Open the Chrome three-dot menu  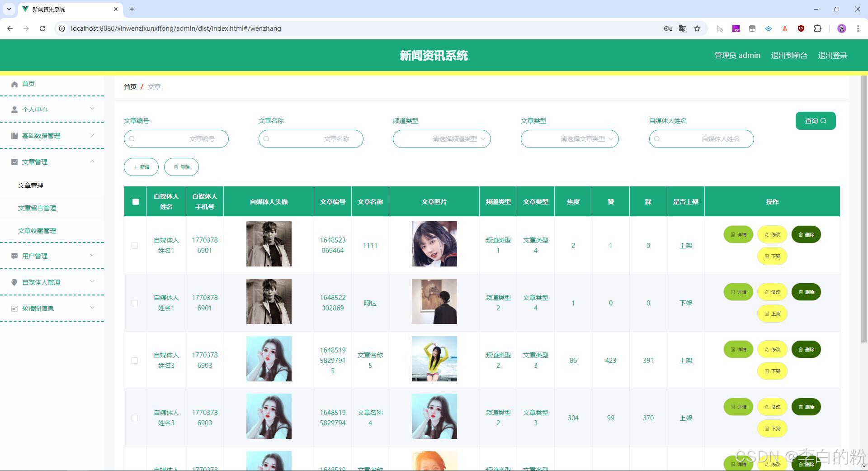[858, 29]
